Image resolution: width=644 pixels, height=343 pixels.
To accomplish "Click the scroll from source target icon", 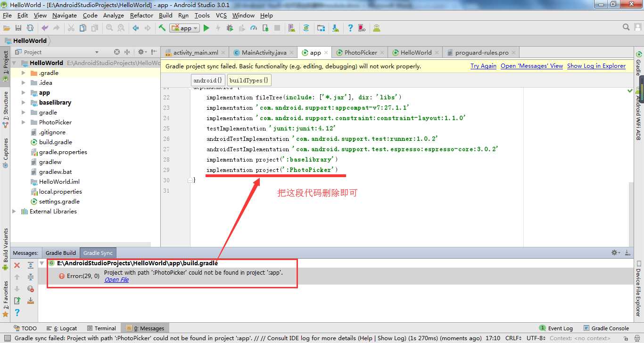I will (117, 52).
